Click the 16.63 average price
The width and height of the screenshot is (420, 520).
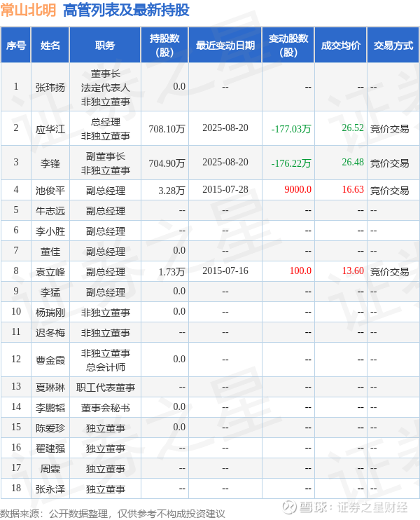pyautogui.click(x=353, y=189)
